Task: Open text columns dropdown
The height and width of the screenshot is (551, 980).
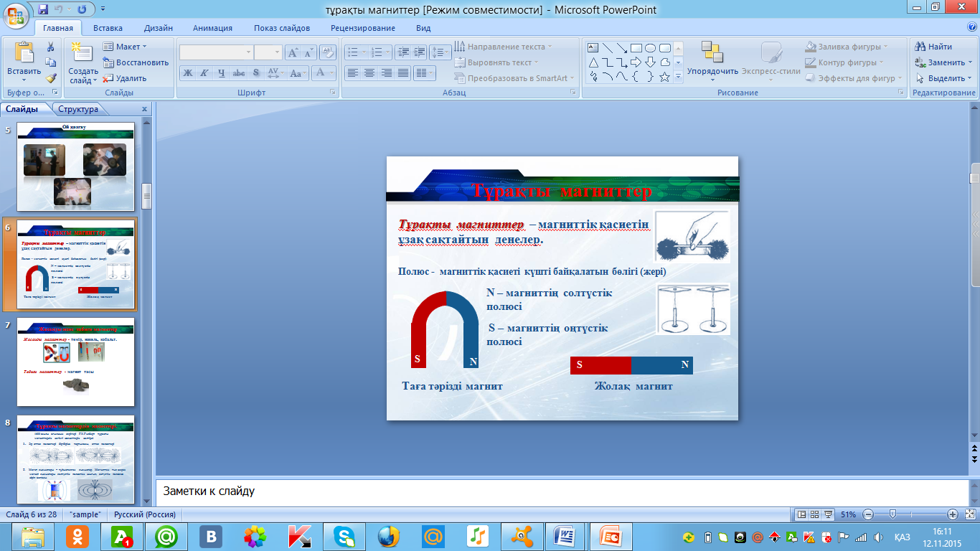Action: [x=425, y=72]
